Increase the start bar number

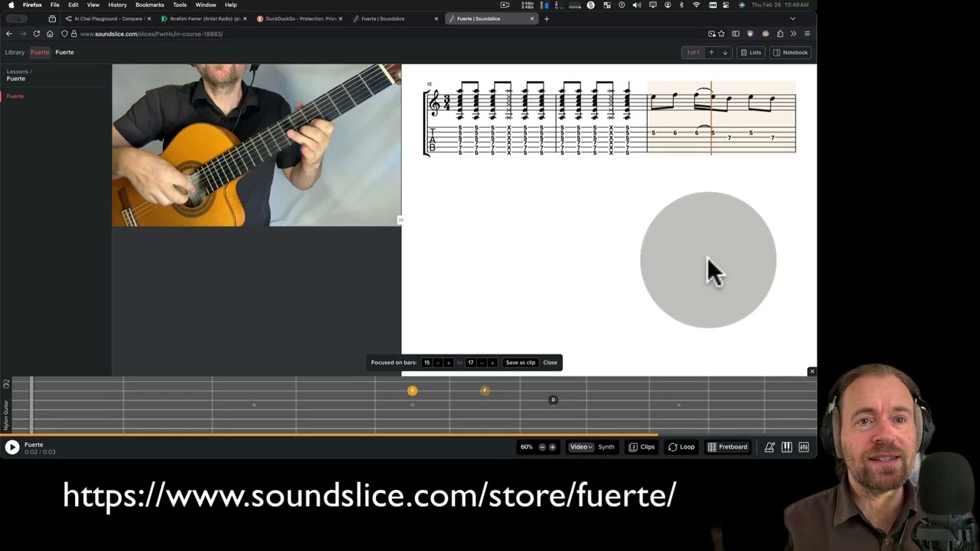[x=449, y=363]
